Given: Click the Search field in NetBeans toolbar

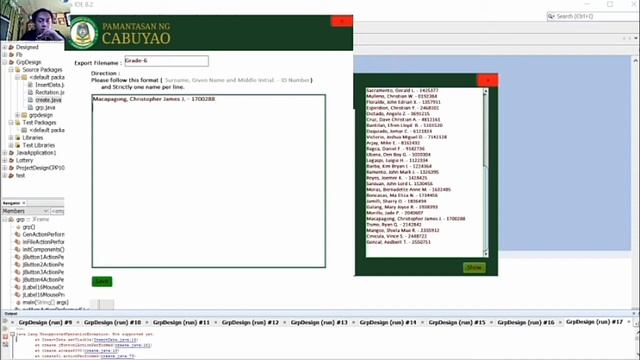Looking at the screenshot, I should (x=593, y=16).
